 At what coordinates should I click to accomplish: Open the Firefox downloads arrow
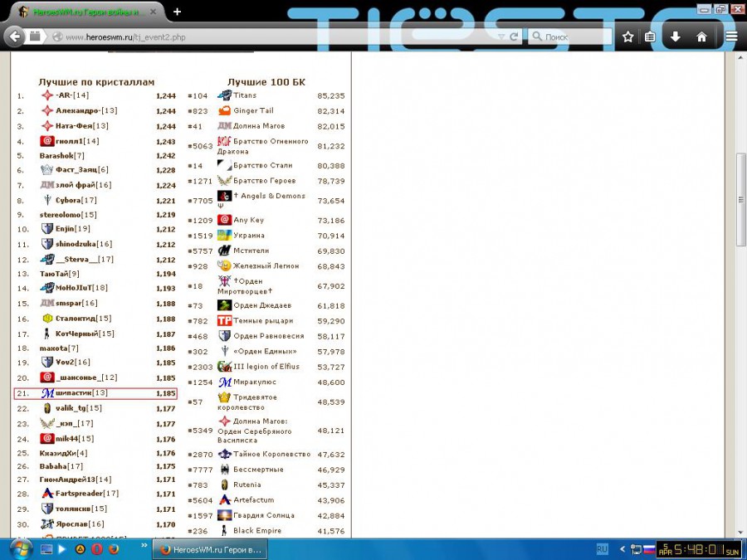coord(675,37)
